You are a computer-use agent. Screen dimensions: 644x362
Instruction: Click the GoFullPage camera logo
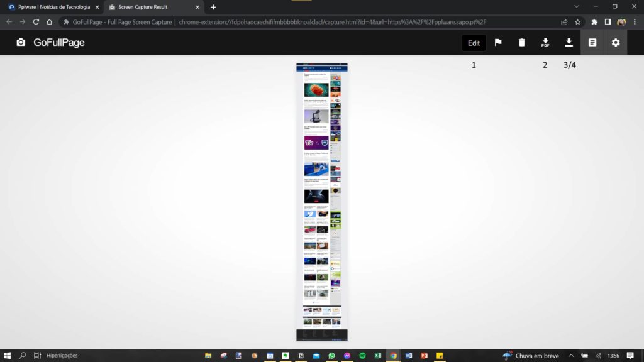point(21,43)
